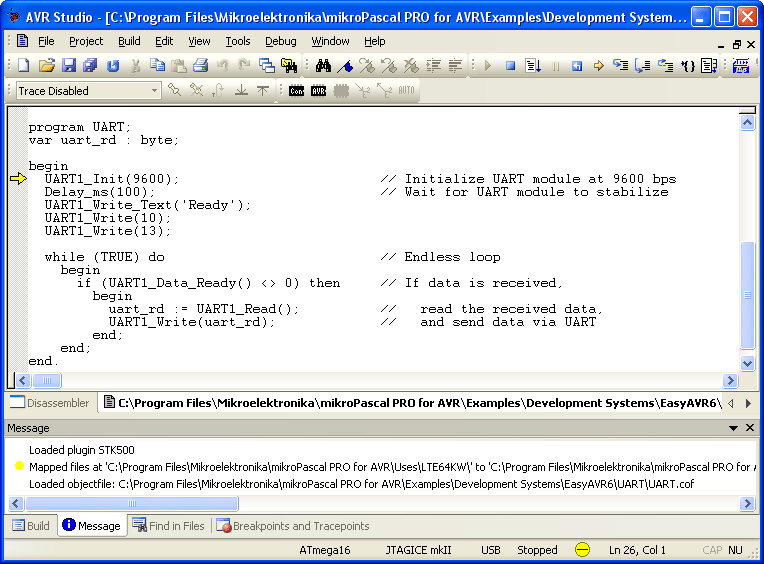Select the Message tab
Viewport: 764px width, 564px height.
coord(92,526)
